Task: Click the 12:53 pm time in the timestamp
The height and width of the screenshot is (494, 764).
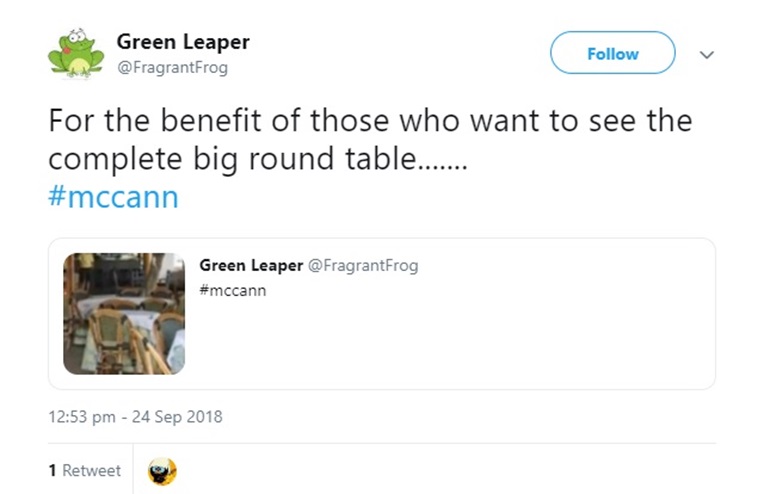Action: 83,417
